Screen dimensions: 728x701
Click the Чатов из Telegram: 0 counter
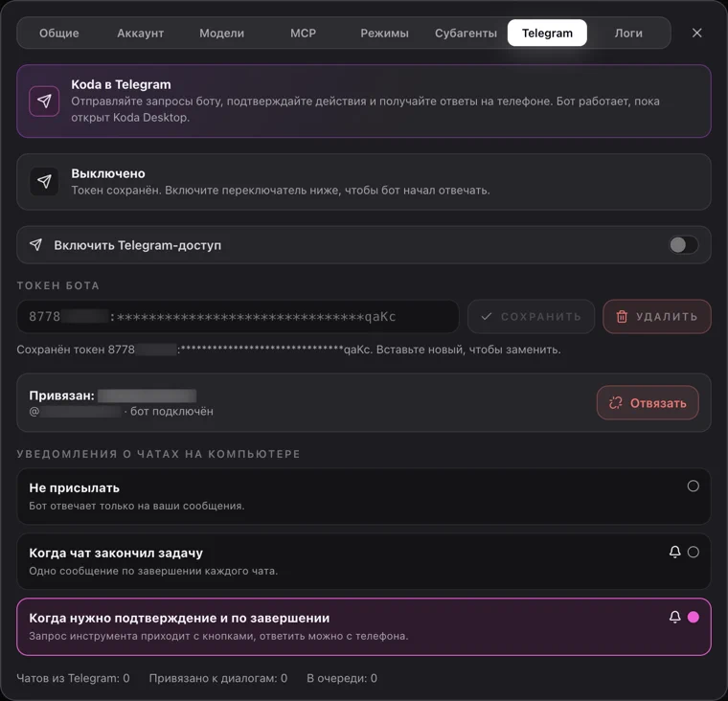(x=73, y=678)
